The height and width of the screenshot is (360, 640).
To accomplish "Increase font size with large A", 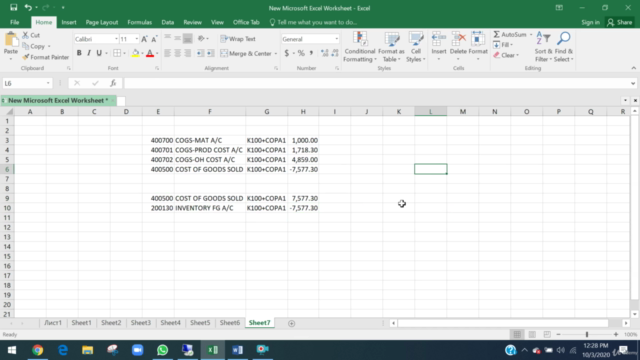I will 144,39.
